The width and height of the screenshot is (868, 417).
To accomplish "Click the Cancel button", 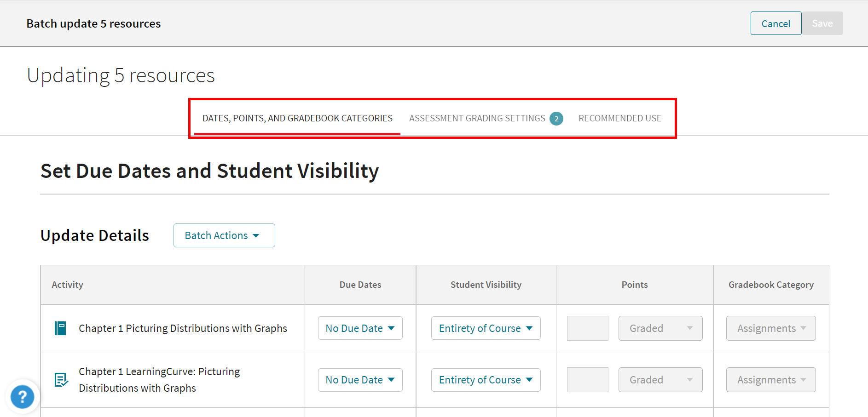I will click(x=775, y=23).
